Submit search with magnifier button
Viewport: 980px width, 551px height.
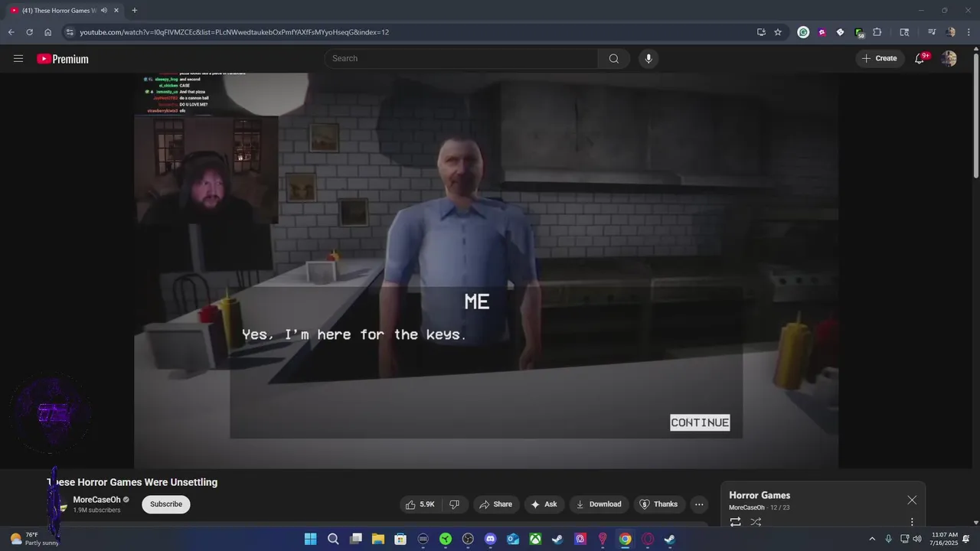614,58
